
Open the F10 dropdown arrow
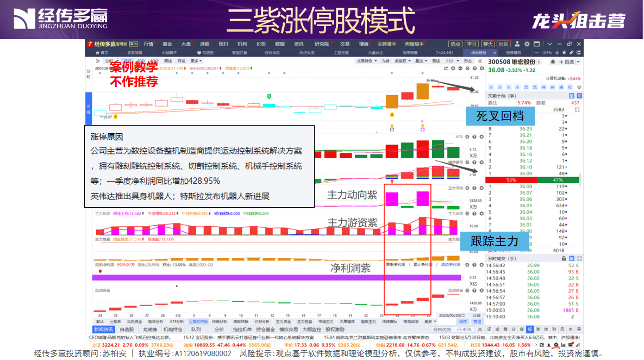[x=458, y=61]
